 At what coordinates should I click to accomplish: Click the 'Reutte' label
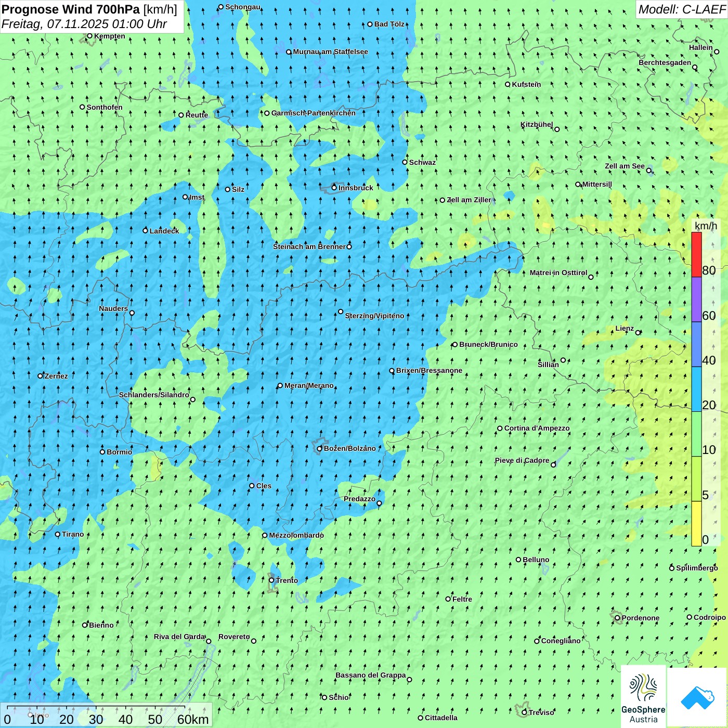point(197,115)
